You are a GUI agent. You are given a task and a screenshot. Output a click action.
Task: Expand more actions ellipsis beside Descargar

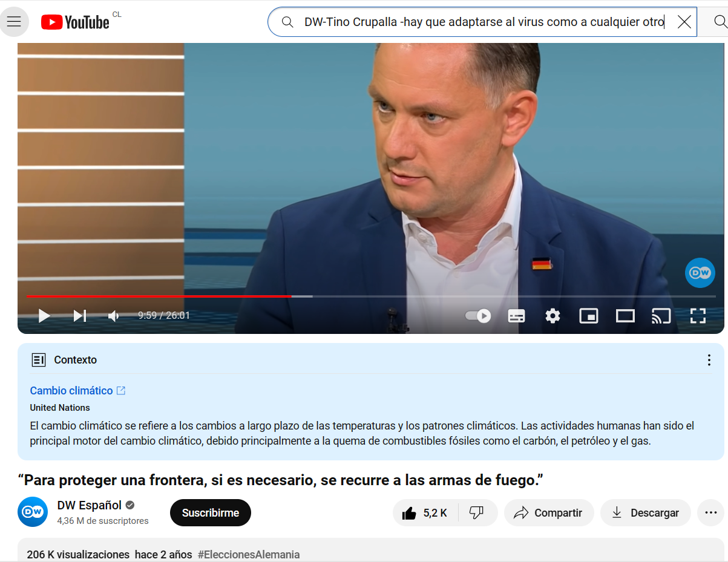pyautogui.click(x=710, y=513)
